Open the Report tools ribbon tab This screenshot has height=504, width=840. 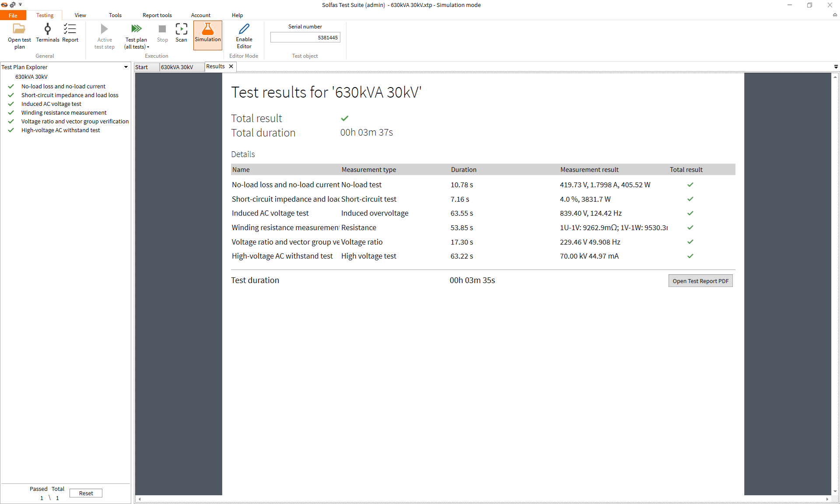pyautogui.click(x=157, y=15)
